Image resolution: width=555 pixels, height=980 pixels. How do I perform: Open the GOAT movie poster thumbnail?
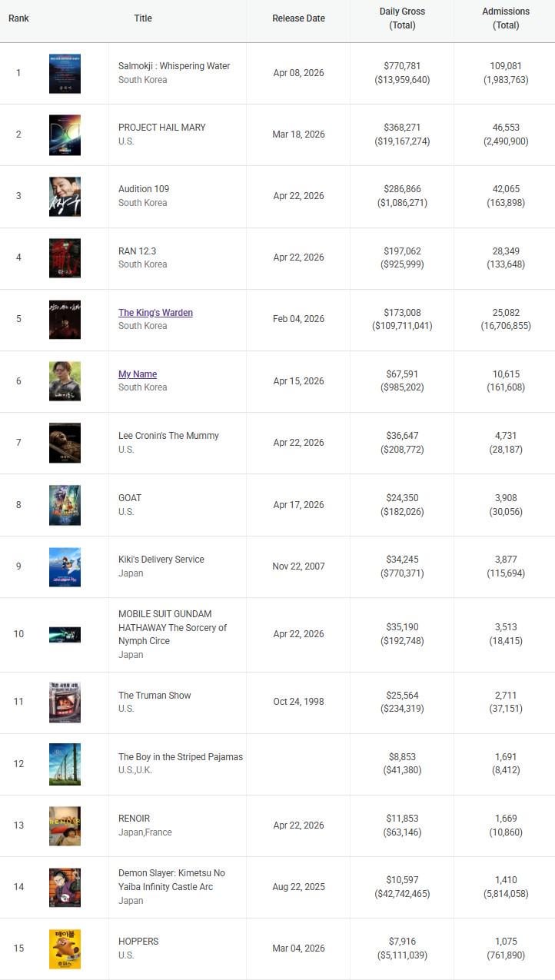pyautogui.click(x=65, y=505)
